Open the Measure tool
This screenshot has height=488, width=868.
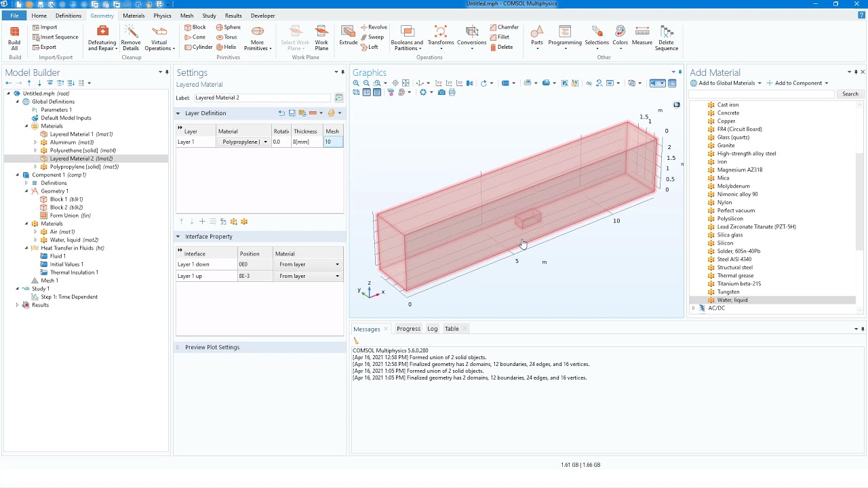[x=642, y=36]
